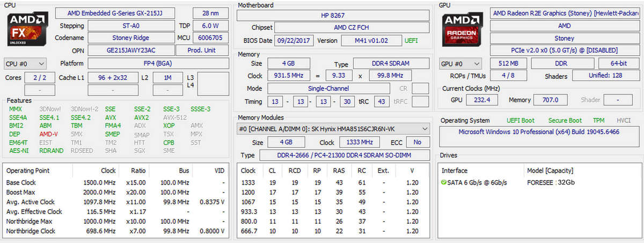This screenshot has height=243, width=644.
Task: Click the Secure Boot label
Action: click(x=565, y=121)
